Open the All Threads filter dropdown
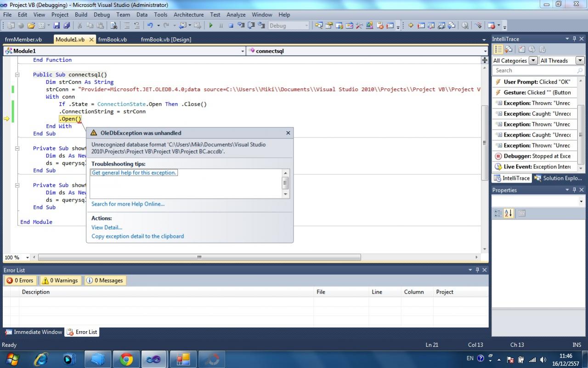Image resolution: width=588 pixels, height=368 pixels. coord(580,61)
